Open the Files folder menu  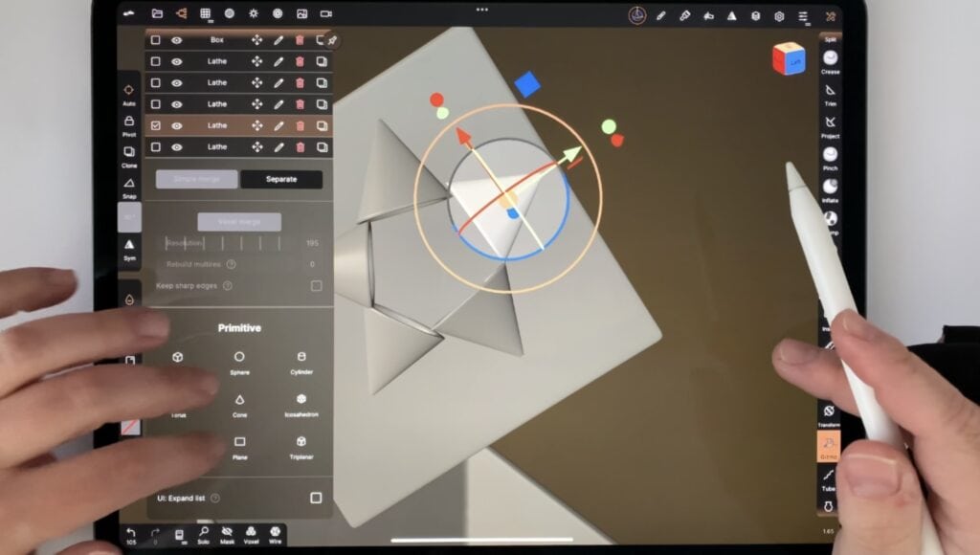coord(156,14)
